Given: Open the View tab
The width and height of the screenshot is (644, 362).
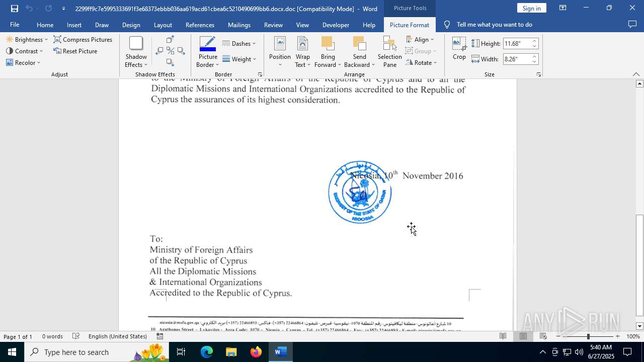Looking at the screenshot, I should [x=302, y=25].
